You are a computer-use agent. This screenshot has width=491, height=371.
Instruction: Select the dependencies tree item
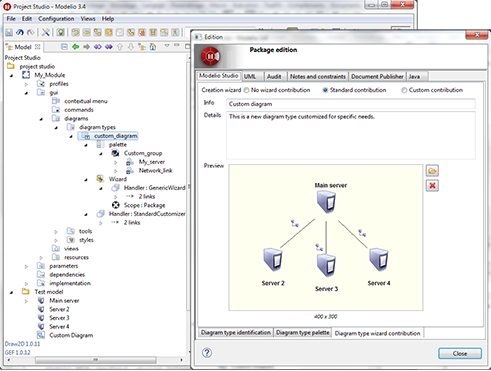tap(67, 274)
